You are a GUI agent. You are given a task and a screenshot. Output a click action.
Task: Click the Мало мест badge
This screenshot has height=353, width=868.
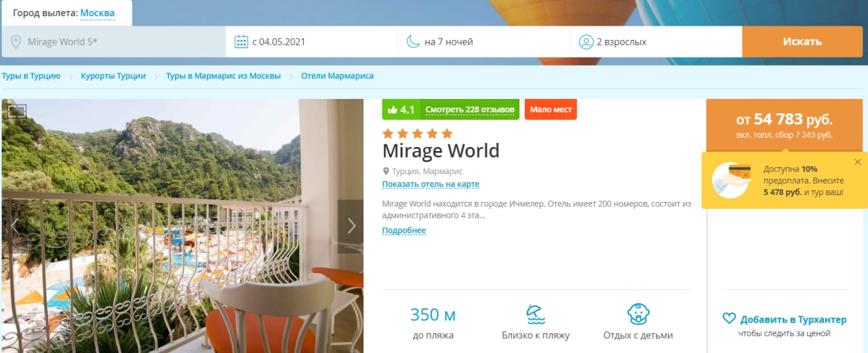[x=551, y=109]
